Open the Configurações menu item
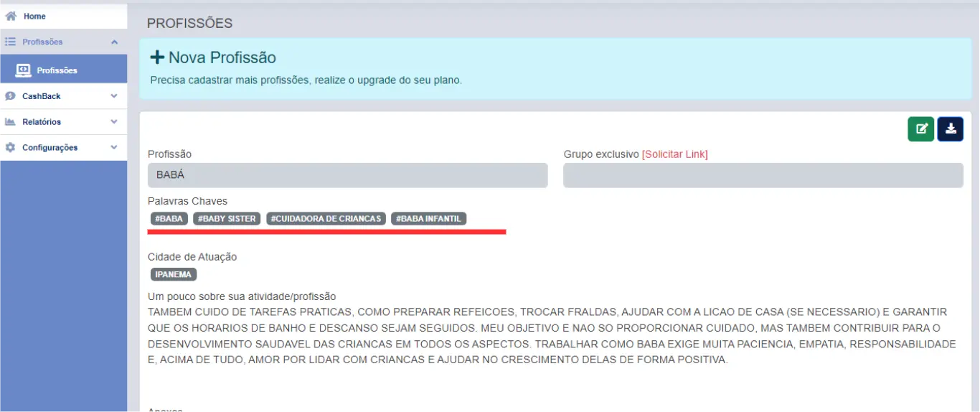The width and height of the screenshot is (980, 412). coord(64,148)
